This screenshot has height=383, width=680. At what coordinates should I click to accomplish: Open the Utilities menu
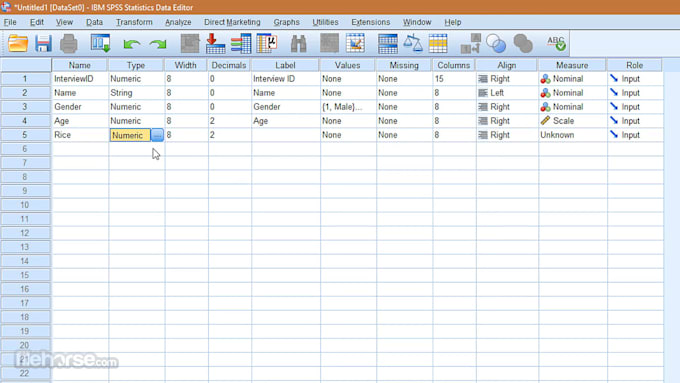click(325, 22)
